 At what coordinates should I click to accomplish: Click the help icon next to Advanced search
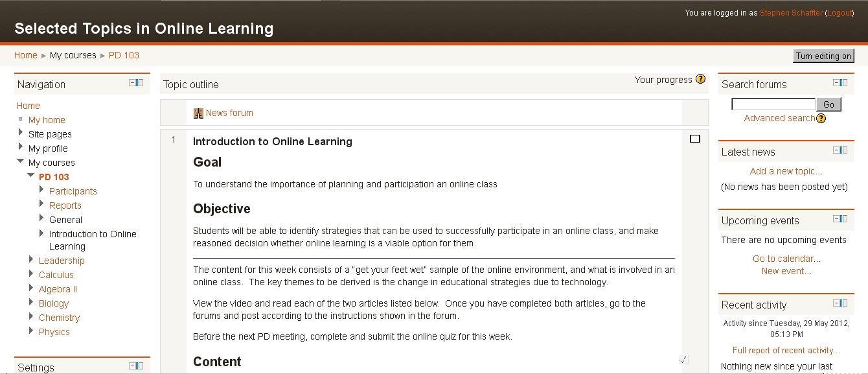(x=821, y=119)
